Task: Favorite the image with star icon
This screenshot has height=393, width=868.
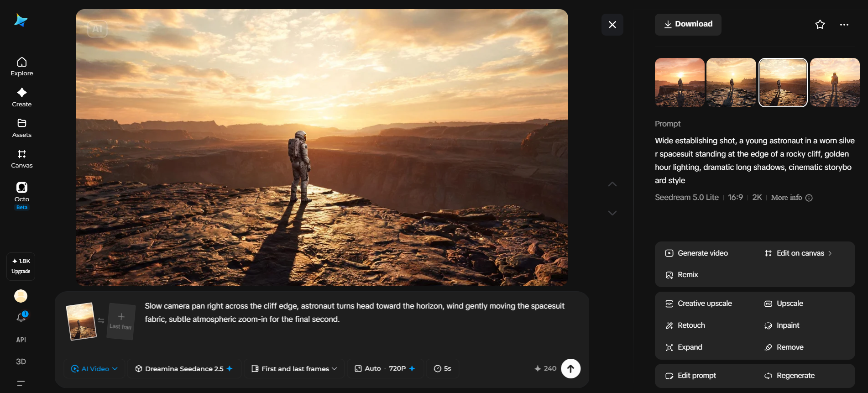Action: tap(820, 25)
